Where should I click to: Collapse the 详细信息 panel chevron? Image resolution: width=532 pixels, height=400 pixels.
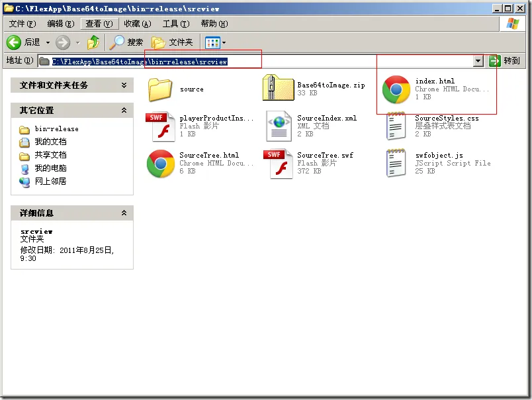(x=124, y=213)
